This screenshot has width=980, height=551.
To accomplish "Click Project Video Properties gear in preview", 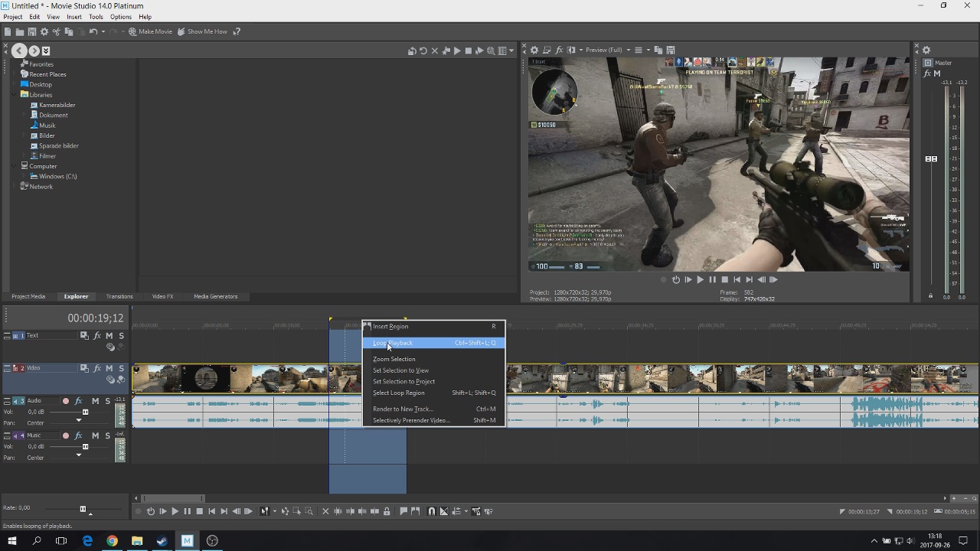I will (x=534, y=51).
